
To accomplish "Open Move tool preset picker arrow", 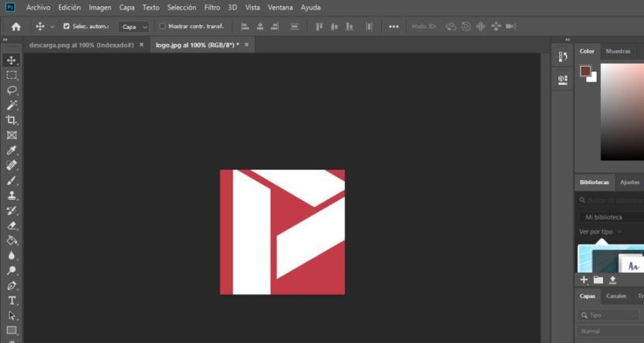I will pos(52,27).
